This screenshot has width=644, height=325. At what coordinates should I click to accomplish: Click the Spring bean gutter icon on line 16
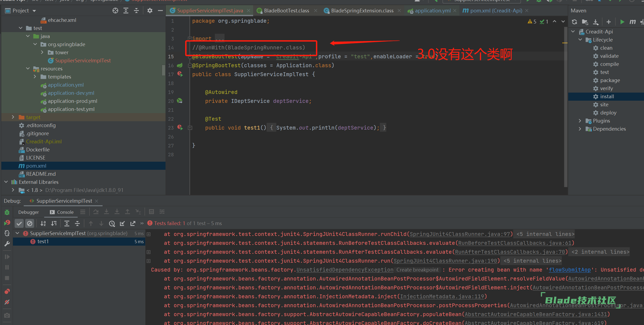point(180,65)
